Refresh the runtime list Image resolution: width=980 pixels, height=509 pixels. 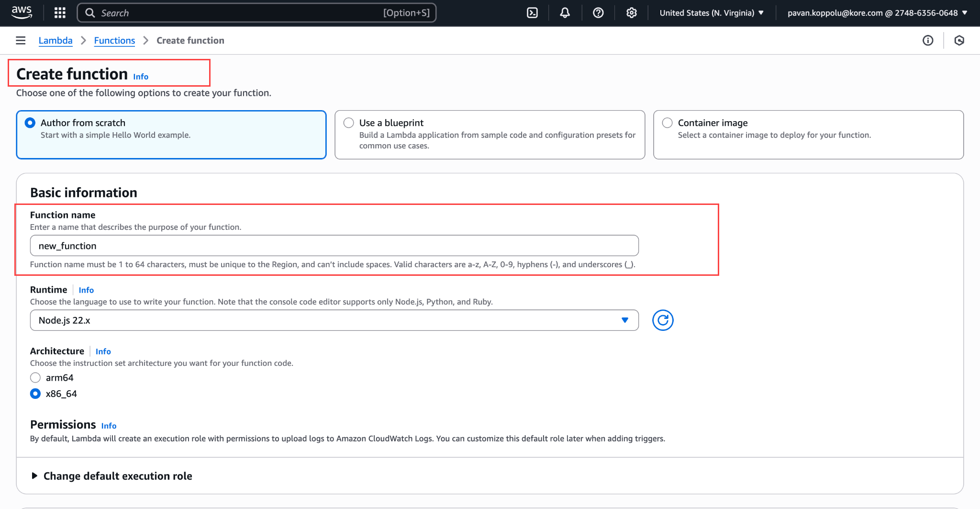663,320
